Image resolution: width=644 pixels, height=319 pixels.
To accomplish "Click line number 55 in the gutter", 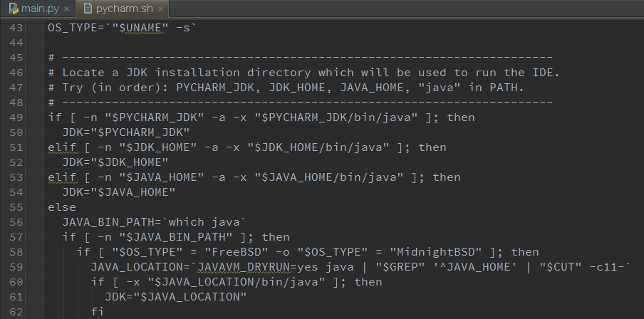I will (x=16, y=207).
